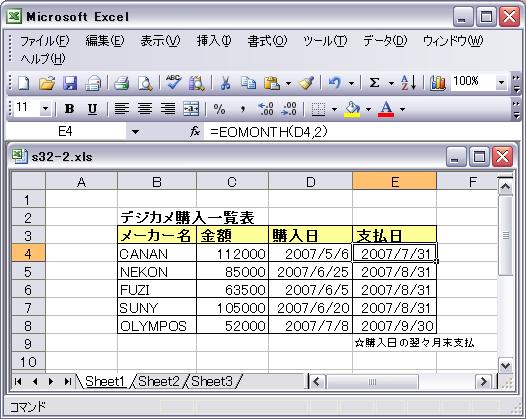
Task: Run the ABC spelling check
Action: [173, 83]
